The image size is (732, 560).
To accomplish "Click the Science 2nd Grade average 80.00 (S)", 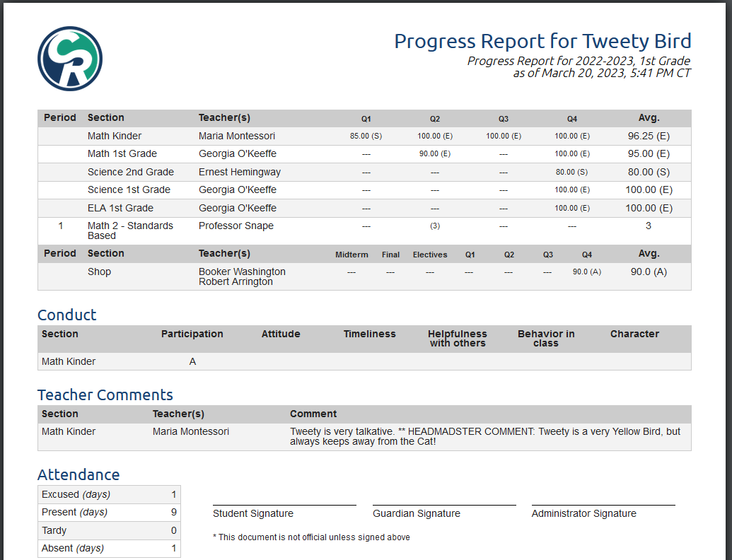I will (x=648, y=172).
